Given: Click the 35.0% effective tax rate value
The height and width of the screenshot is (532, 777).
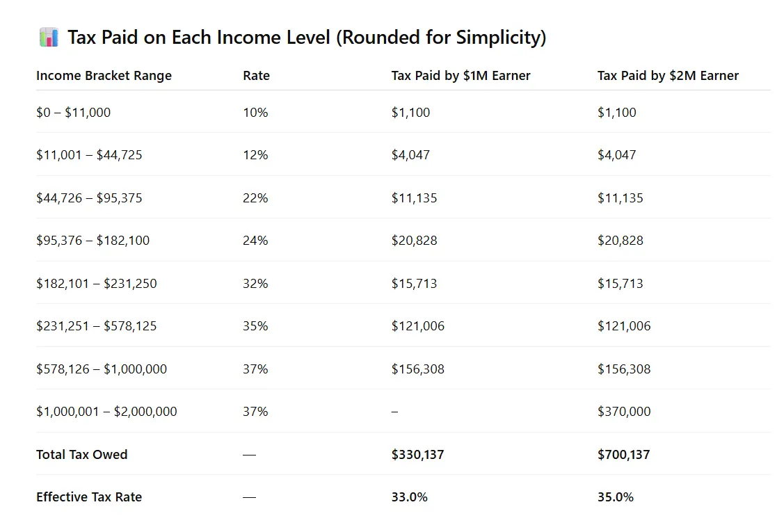Looking at the screenshot, I should pyautogui.click(x=615, y=497).
